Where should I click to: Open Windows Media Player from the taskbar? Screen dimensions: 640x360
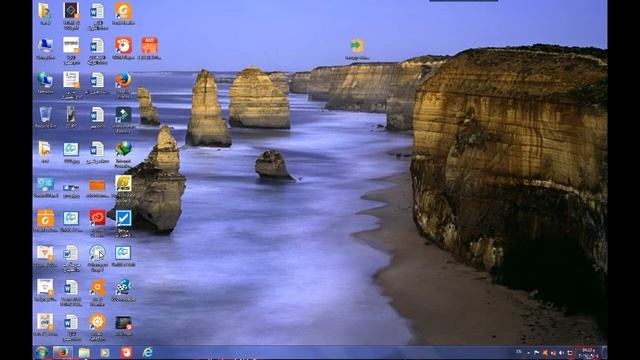[x=105, y=353]
